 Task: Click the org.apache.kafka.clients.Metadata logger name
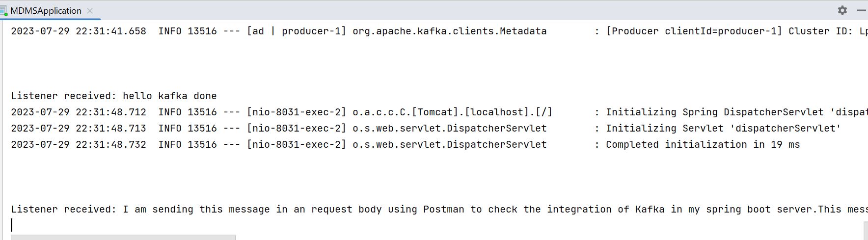tap(449, 31)
